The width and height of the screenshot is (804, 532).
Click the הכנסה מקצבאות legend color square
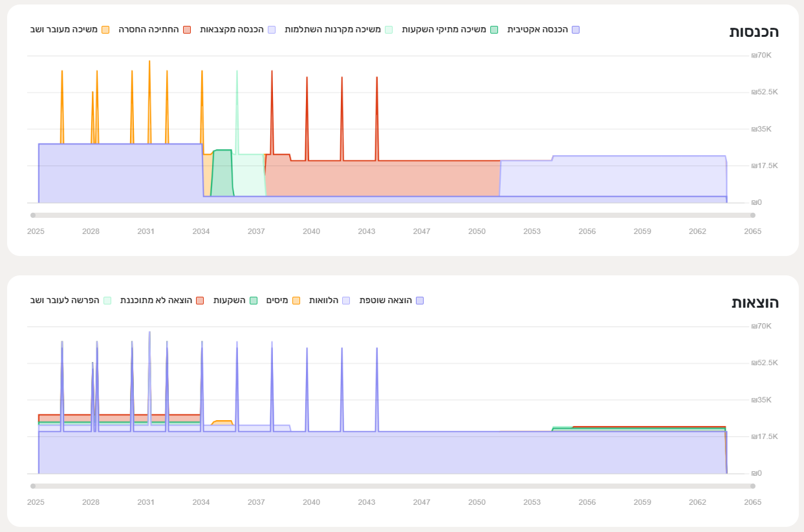point(272,30)
